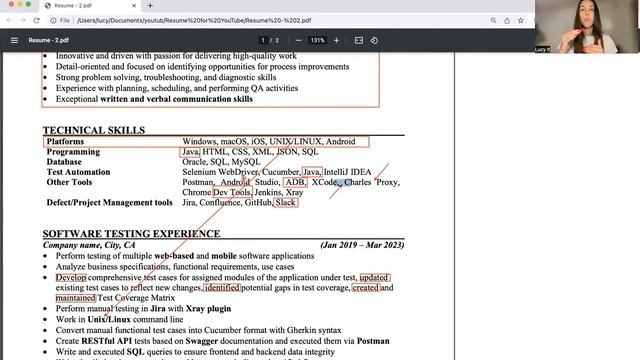Viewport: 640px width, 360px height.
Task: Click the word 'Develop' in the bullet
Action: point(71,278)
